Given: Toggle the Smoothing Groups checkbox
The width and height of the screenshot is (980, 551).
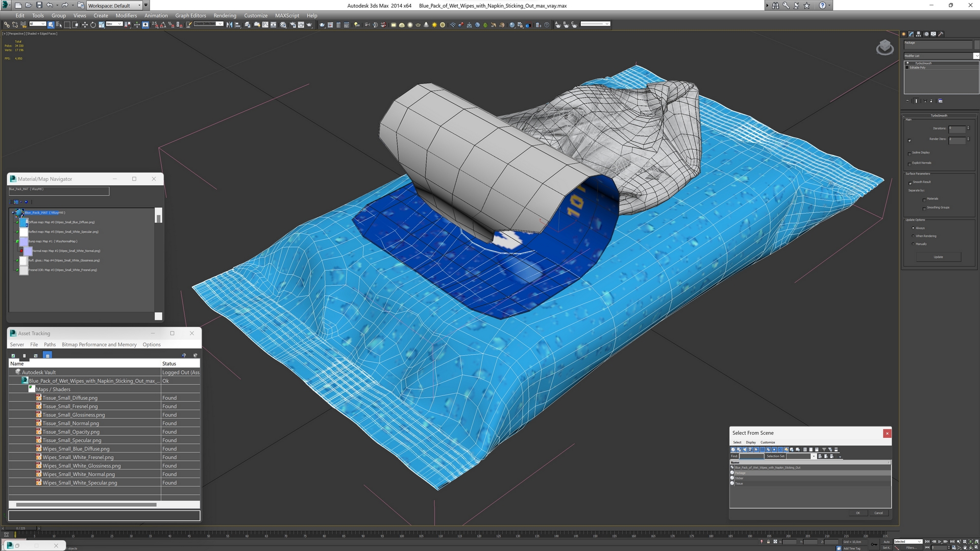Looking at the screenshot, I should tap(924, 208).
